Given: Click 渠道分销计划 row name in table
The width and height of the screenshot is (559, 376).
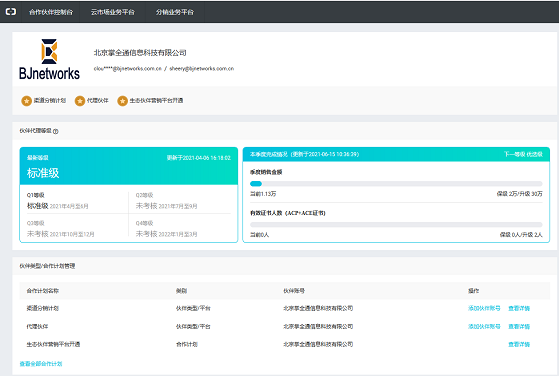Looking at the screenshot, I should (42, 308).
